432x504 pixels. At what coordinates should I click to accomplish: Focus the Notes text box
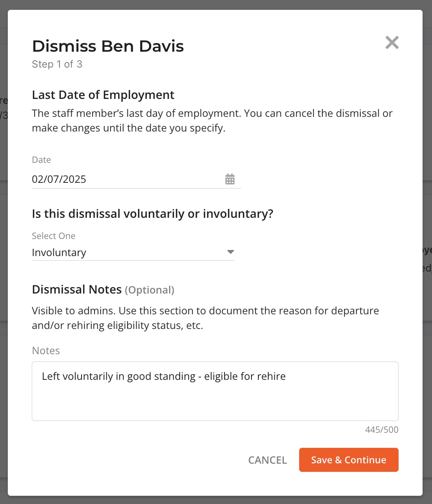tap(215, 391)
